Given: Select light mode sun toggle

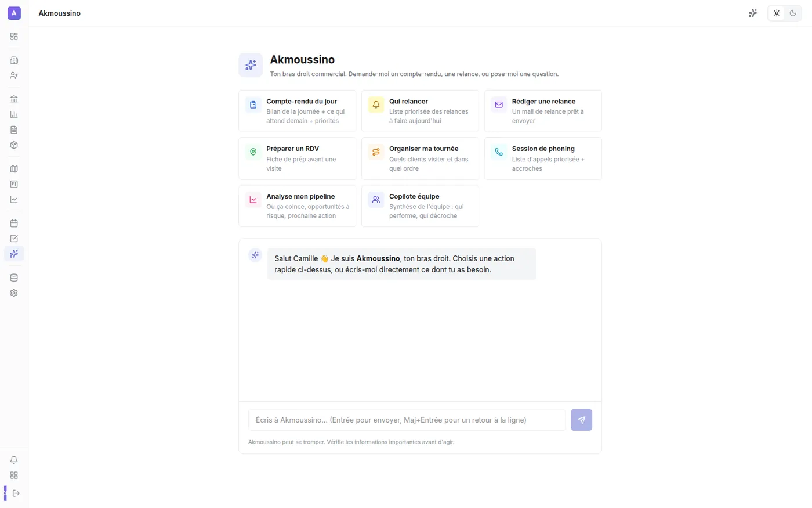Looking at the screenshot, I should pyautogui.click(x=777, y=13).
